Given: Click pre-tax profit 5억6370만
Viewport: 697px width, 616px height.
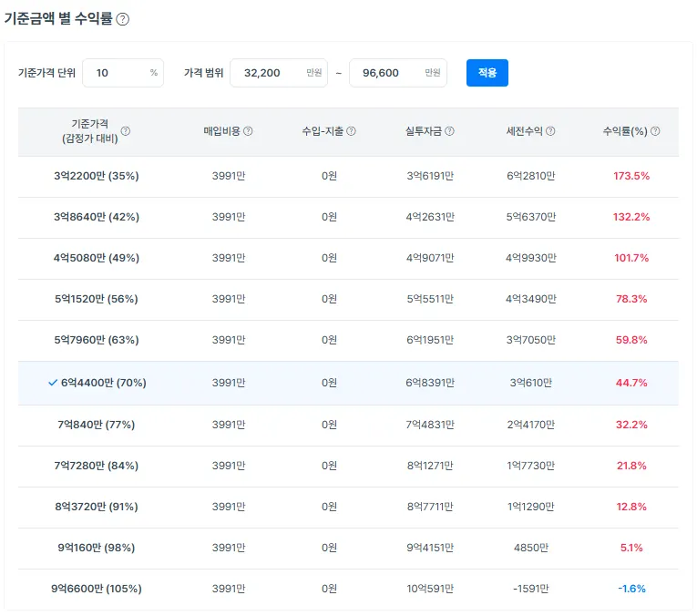Looking at the screenshot, I should point(531,217).
